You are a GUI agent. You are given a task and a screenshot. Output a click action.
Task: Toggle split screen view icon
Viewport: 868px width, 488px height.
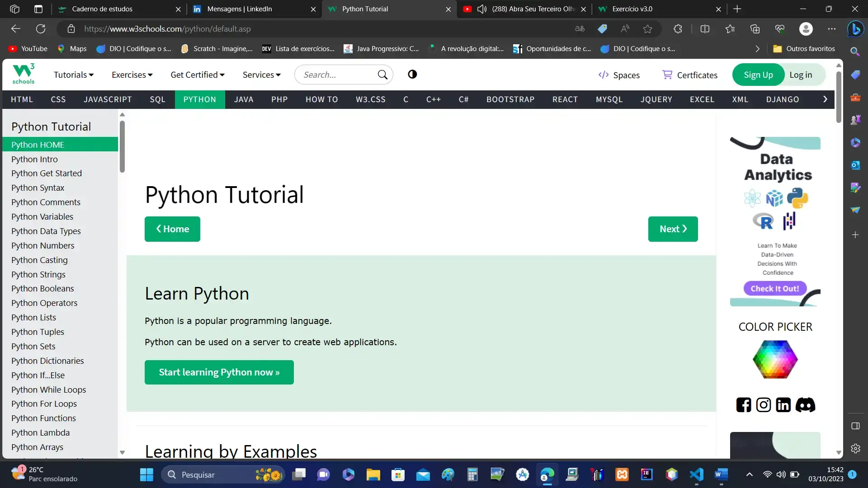click(705, 29)
